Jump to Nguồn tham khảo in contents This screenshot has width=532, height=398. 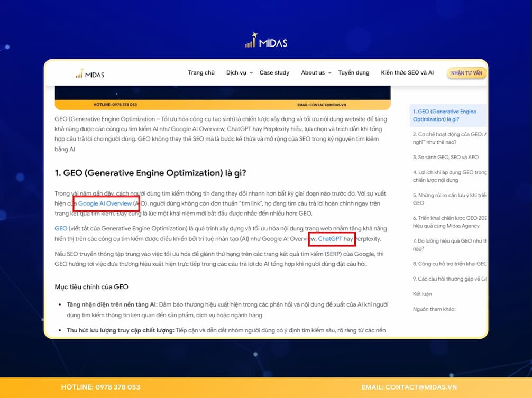pyautogui.click(x=434, y=309)
